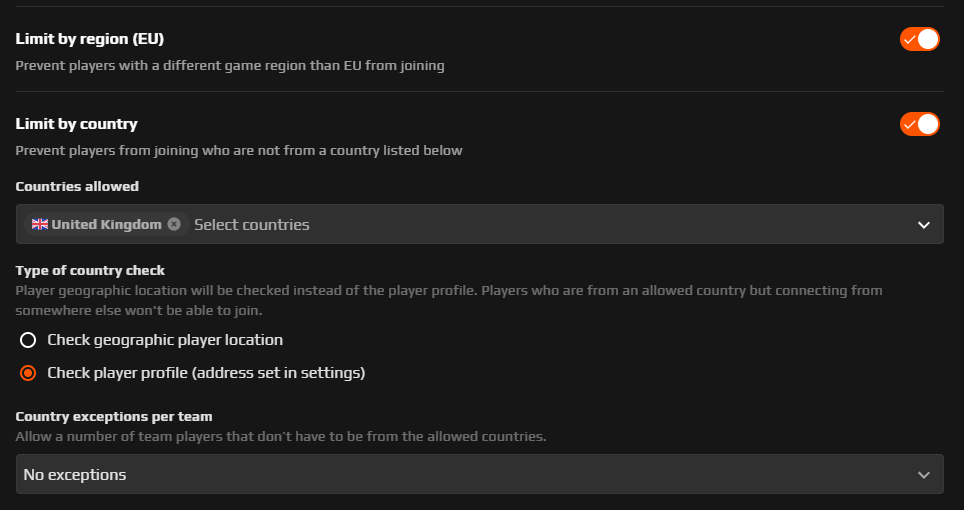Click the Type of country check label
The width and height of the screenshot is (964, 510).
(90, 270)
